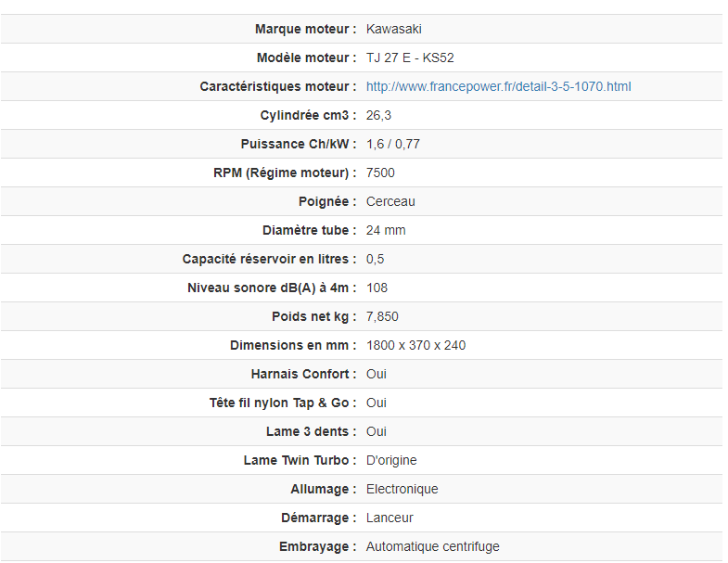The image size is (728, 563).
Task: Click the sound level value 108
Action: [x=377, y=288]
